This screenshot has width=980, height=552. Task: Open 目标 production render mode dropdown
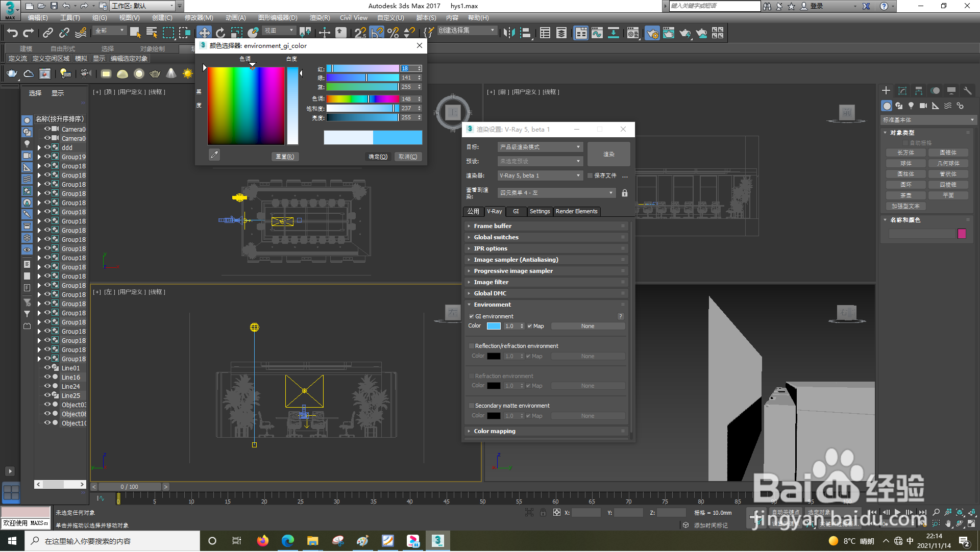coord(540,147)
